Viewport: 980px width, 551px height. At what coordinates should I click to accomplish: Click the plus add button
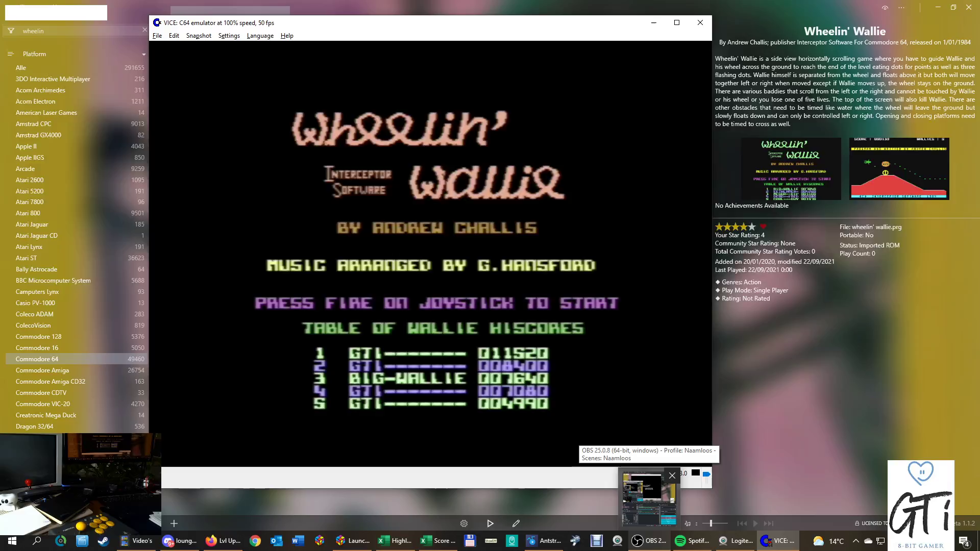click(174, 523)
